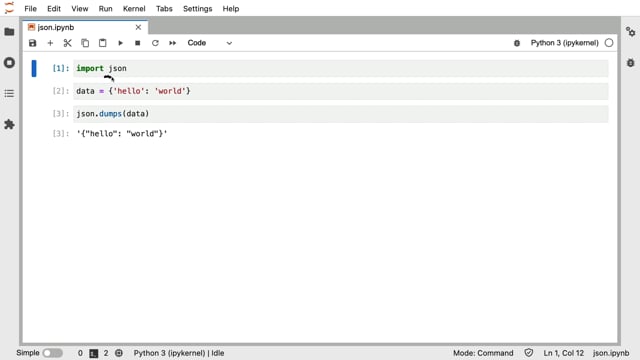Click the [1]: prompt of the import cell
Screen dimensions: 640x360
[61, 68]
